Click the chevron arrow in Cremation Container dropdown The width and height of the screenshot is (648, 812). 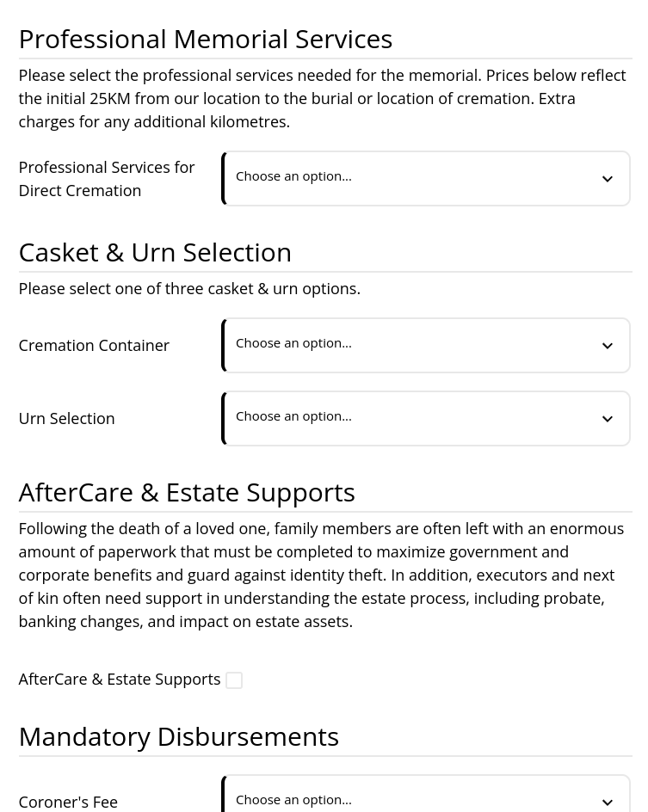607,346
